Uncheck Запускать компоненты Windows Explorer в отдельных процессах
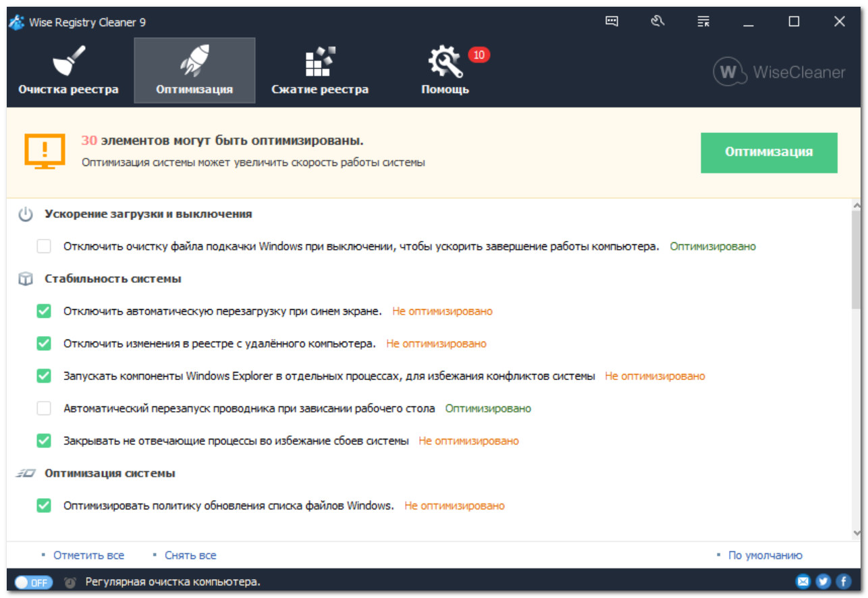Image resolution: width=868 pixels, height=598 pixels. [44, 376]
